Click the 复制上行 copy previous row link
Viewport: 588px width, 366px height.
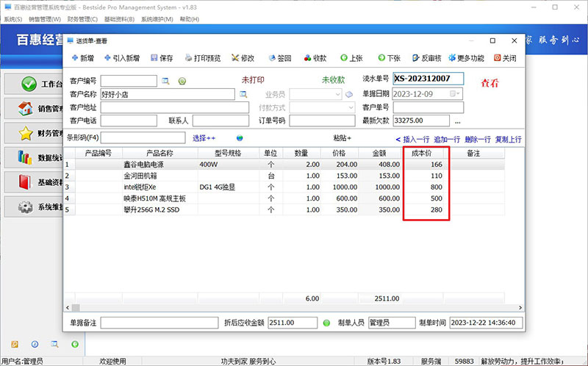(x=509, y=140)
